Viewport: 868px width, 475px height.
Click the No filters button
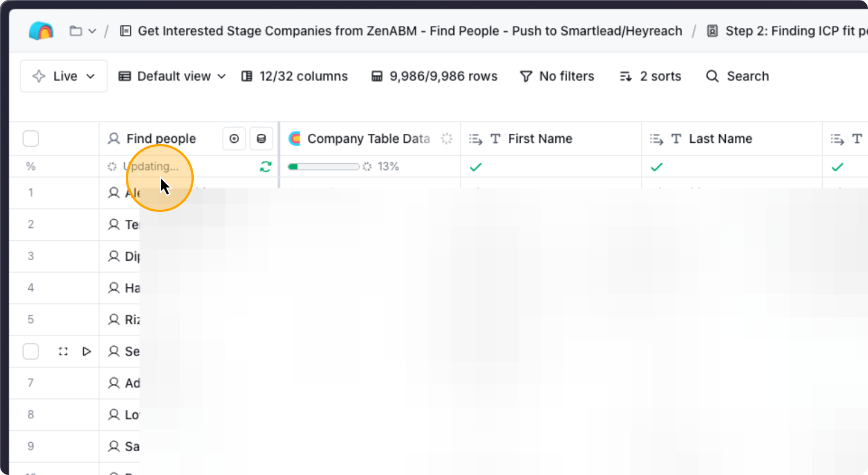coord(557,76)
